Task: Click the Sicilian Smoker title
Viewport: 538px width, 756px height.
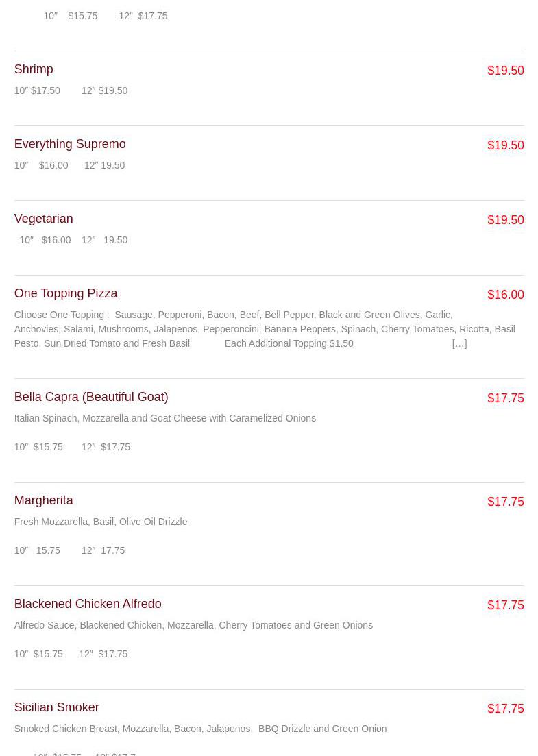Action: [56, 707]
